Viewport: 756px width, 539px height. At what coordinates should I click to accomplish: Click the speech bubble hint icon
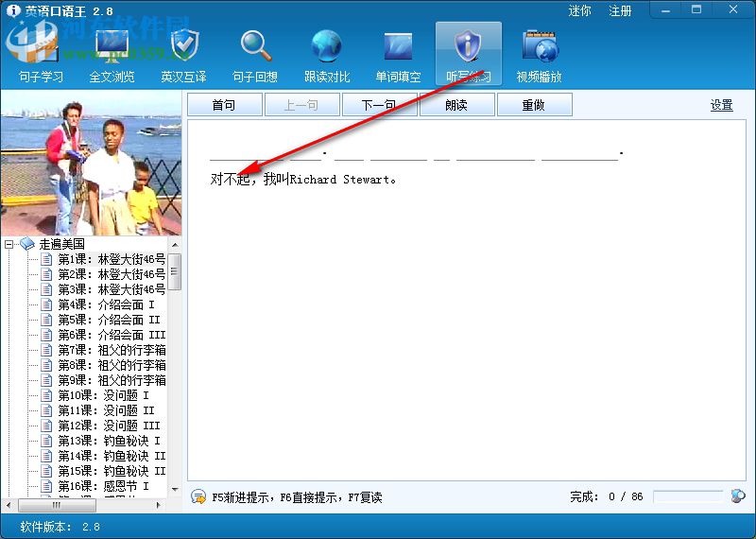198,496
